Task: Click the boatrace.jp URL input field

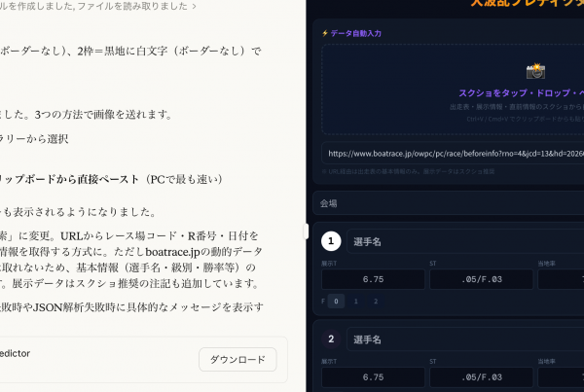Action: click(453, 154)
